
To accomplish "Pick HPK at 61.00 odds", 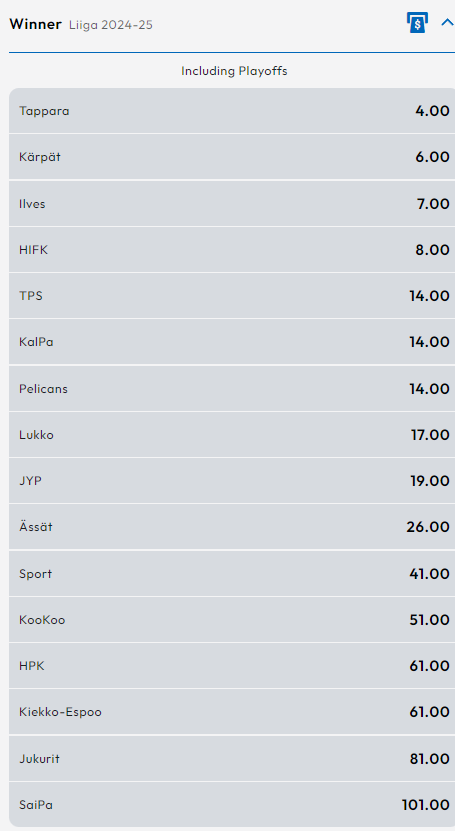I will pyautogui.click(x=232, y=666).
